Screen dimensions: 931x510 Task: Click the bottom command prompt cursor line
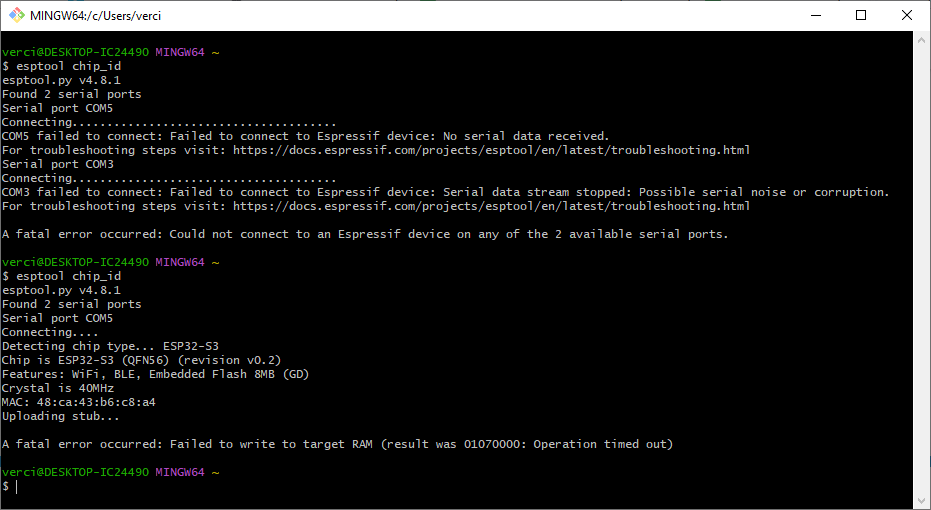(x=11, y=486)
